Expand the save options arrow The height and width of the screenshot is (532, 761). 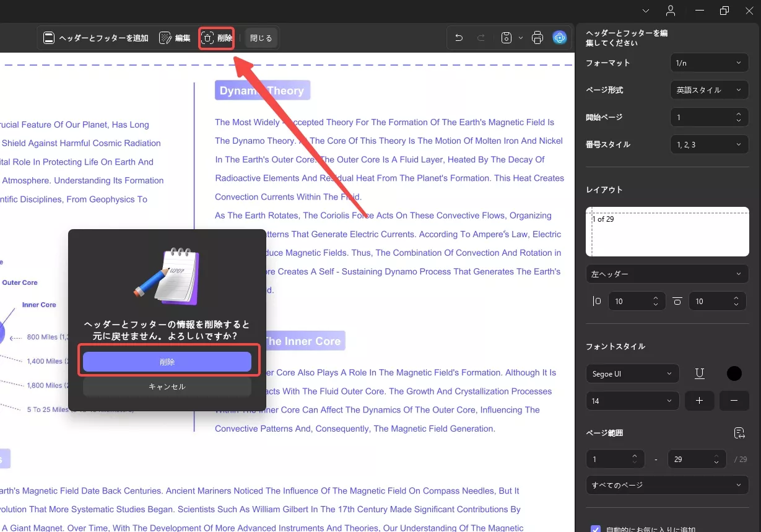click(520, 38)
